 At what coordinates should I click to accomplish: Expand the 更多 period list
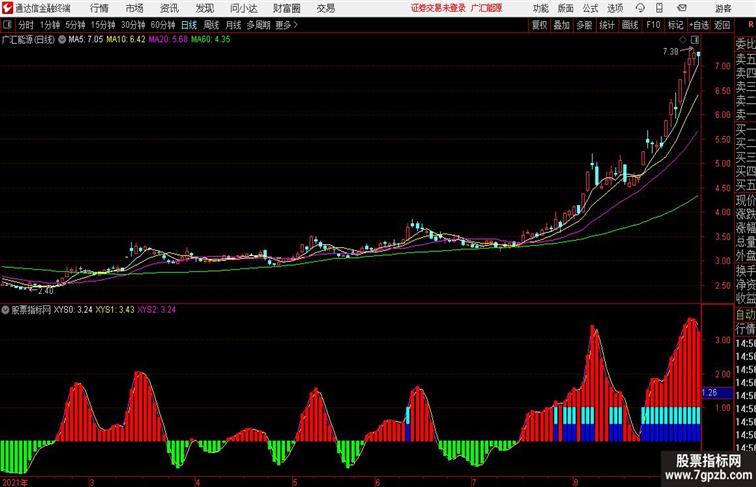tap(286, 25)
